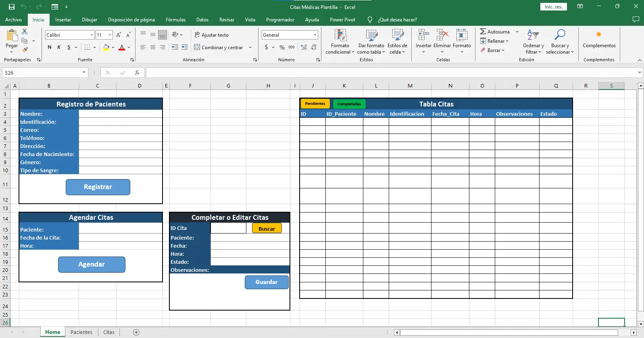Open Formato condicional
Viewport: 644px width, 338px height.
point(340,42)
